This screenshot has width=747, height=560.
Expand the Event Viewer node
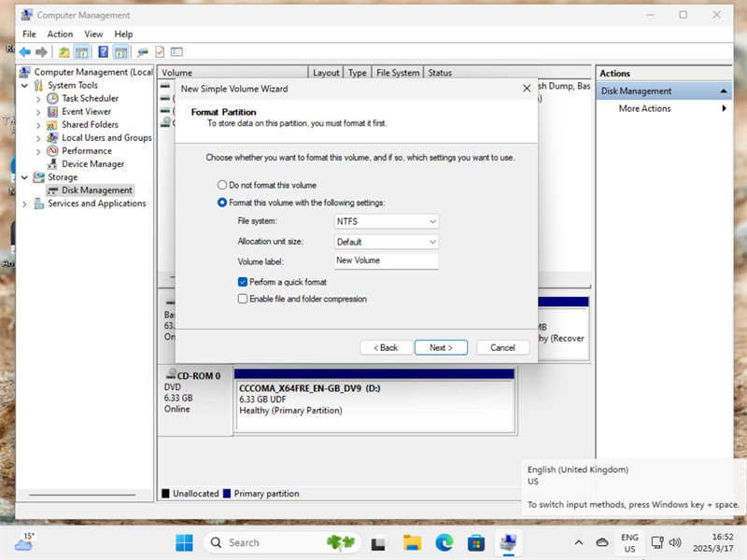click(x=38, y=112)
